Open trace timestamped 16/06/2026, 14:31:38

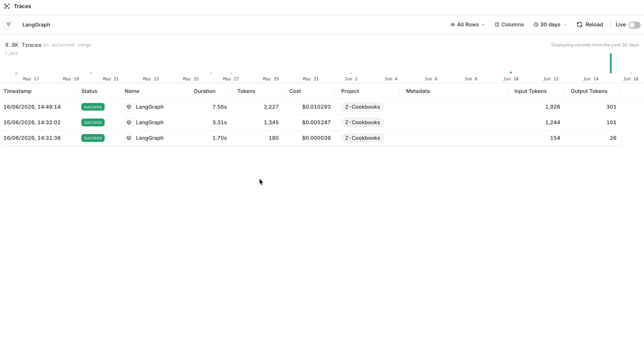[32, 138]
